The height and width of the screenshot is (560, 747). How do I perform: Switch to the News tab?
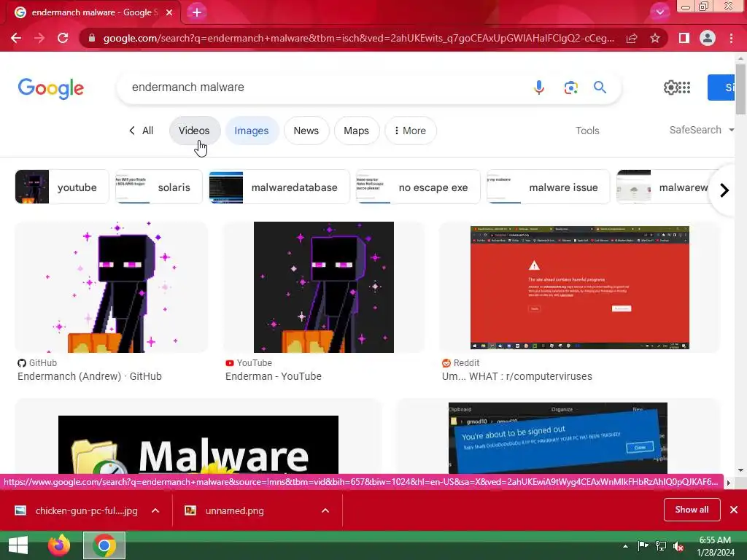tap(306, 131)
